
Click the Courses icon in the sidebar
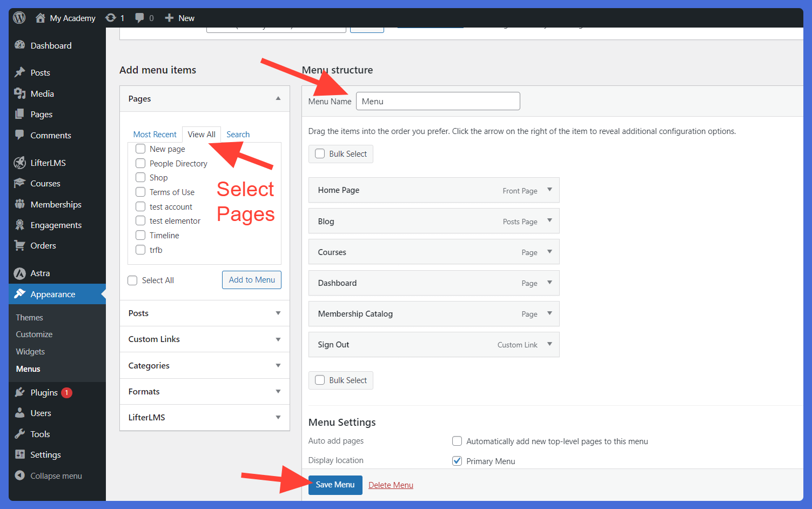pyautogui.click(x=20, y=183)
